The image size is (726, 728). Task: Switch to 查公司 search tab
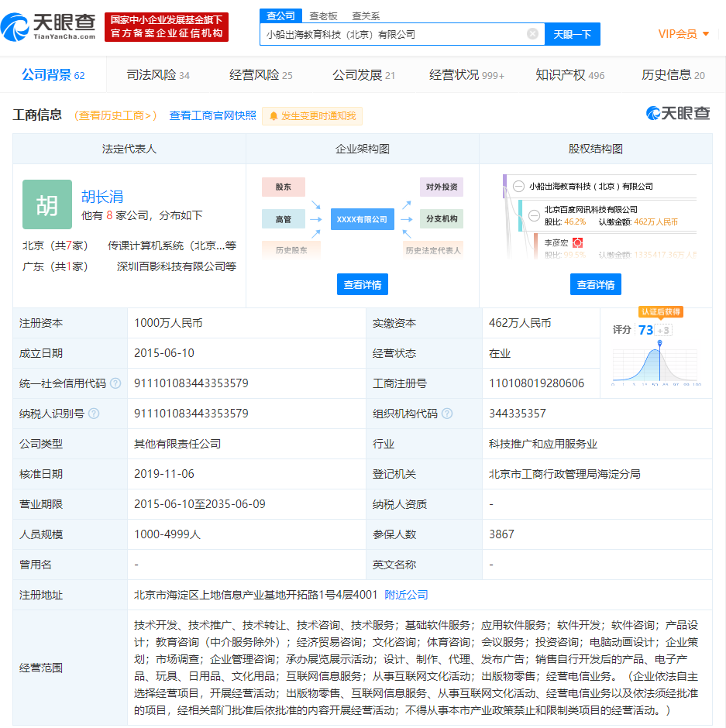pos(280,15)
